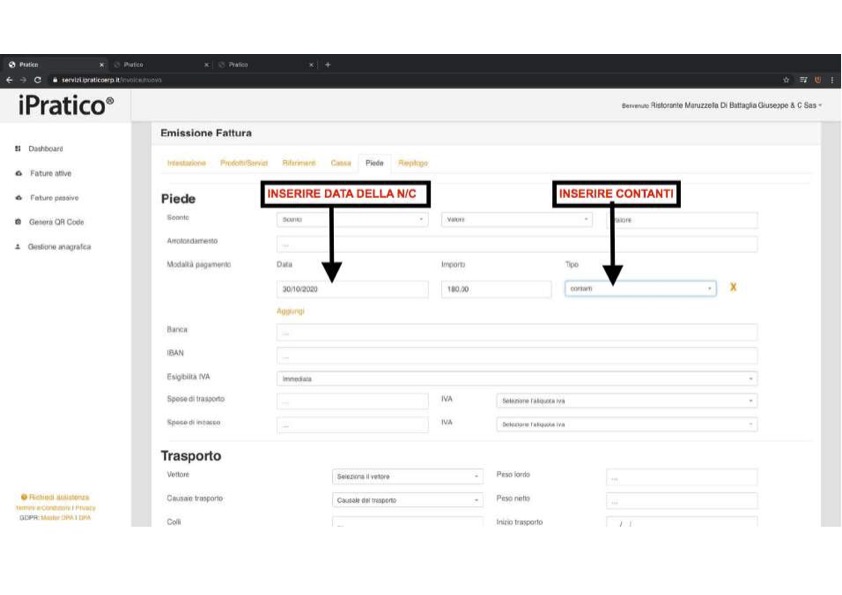Viewport: 842px width, 595px height.
Task: Open the browser's three-dot menu
Action: pos(831,79)
